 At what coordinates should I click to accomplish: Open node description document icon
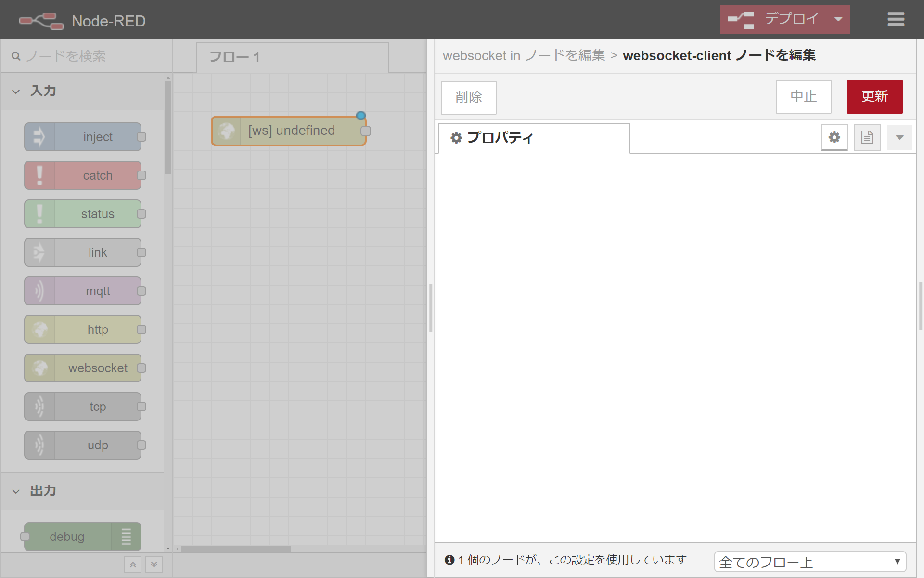[x=867, y=138]
